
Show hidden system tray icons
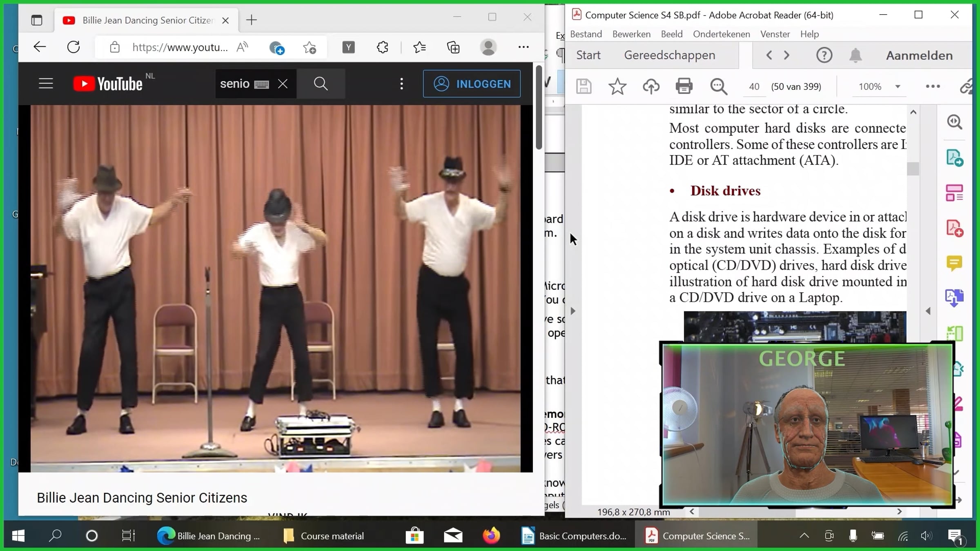804,535
